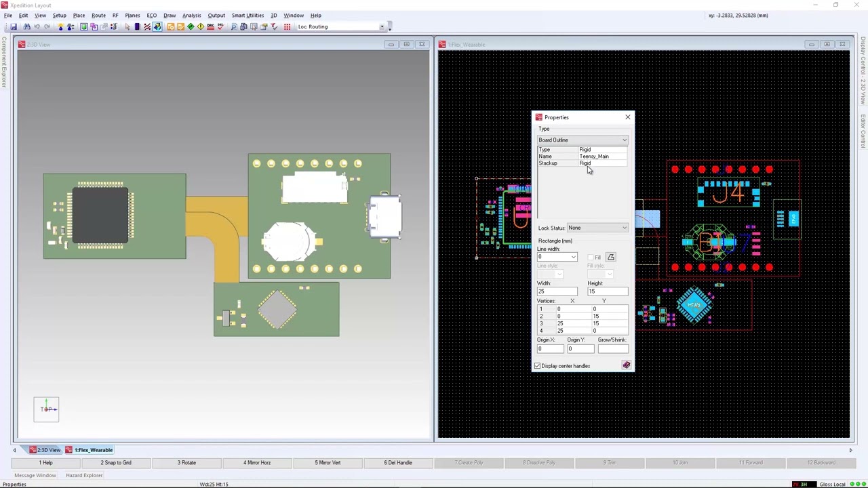Click the 4 Mirror Horz button
This screenshot has height=488, width=868.
click(257, 462)
